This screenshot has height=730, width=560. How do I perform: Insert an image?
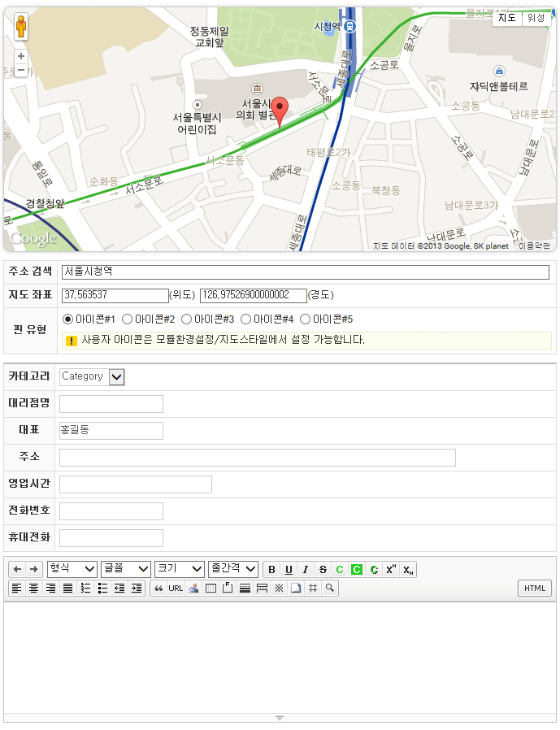tap(193, 588)
